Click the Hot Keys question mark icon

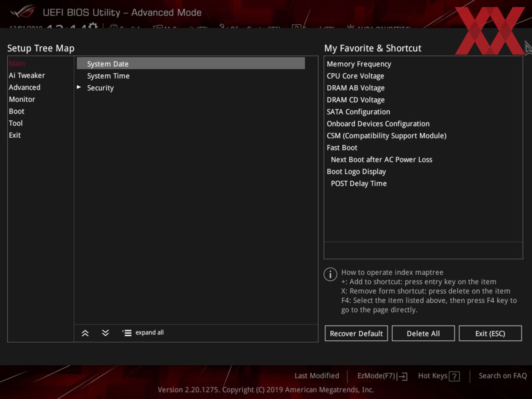(454, 376)
